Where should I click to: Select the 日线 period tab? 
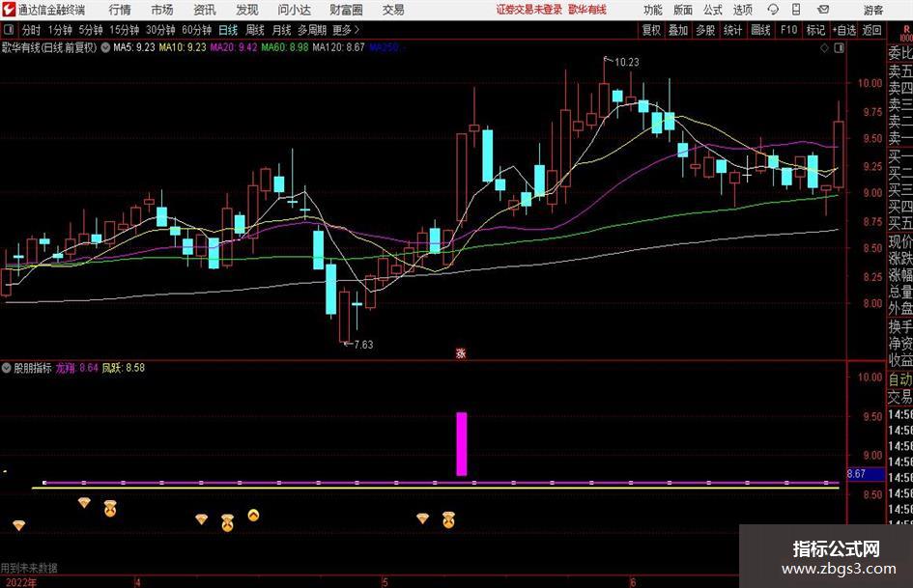(228, 30)
